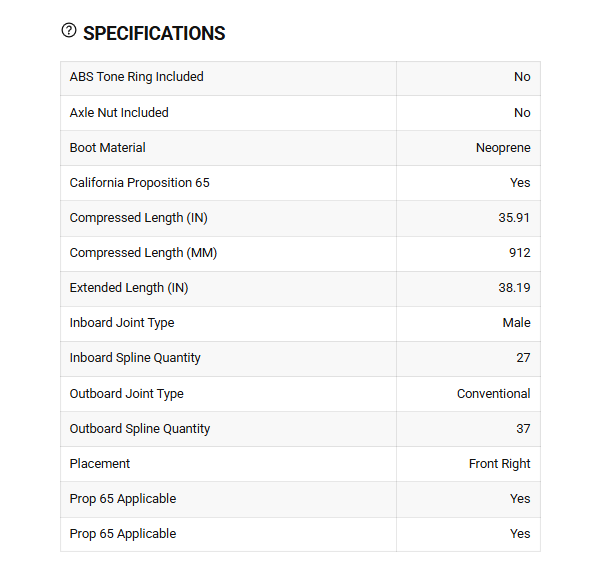Select the Compressed Length (IN) label
The height and width of the screenshot is (576, 596).
point(139,218)
